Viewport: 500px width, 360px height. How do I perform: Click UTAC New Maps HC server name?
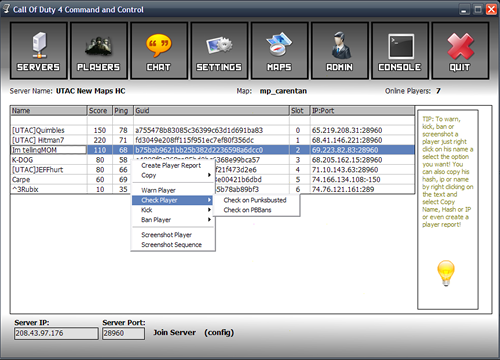pos(90,91)
